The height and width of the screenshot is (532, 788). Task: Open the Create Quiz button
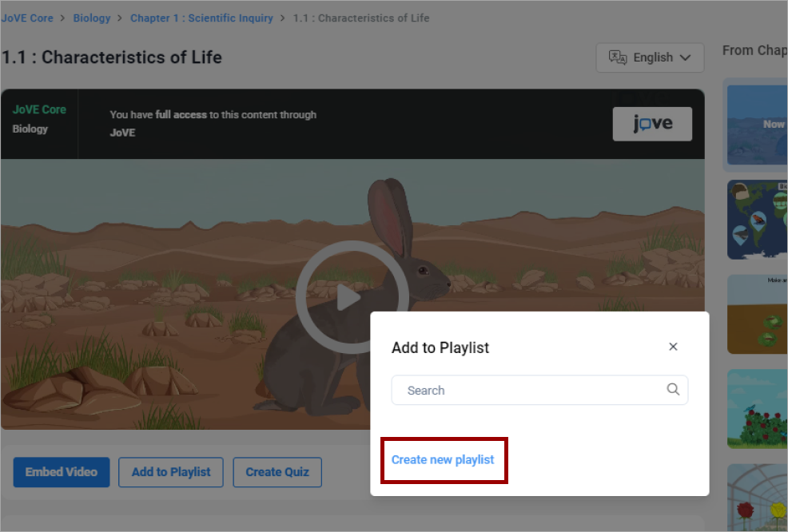[x=277, y=472]
